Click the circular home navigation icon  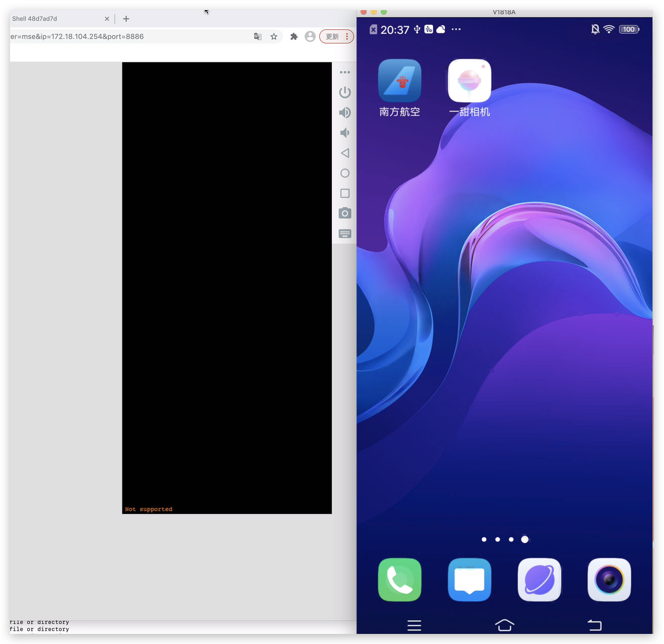345,173
